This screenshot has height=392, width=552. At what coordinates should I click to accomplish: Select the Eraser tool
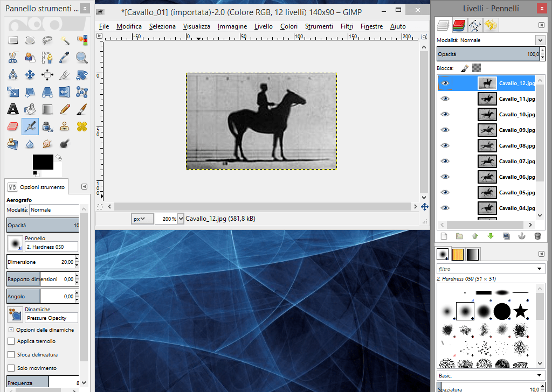point(13,126)
